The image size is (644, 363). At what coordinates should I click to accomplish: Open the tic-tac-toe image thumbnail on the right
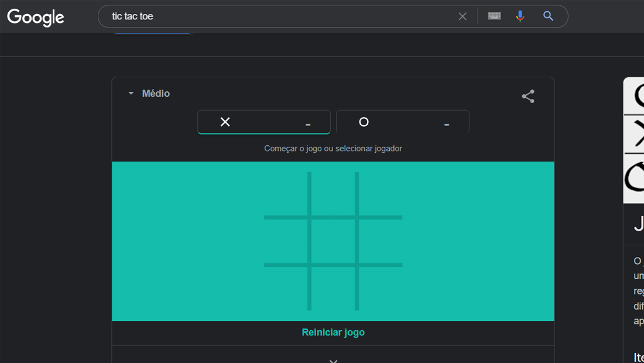coord(633,141)
